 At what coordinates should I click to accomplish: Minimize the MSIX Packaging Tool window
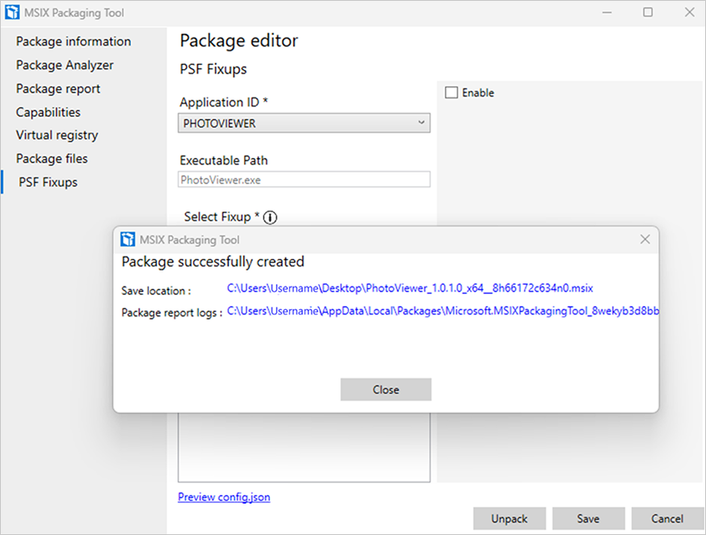[x=610, y=12]
